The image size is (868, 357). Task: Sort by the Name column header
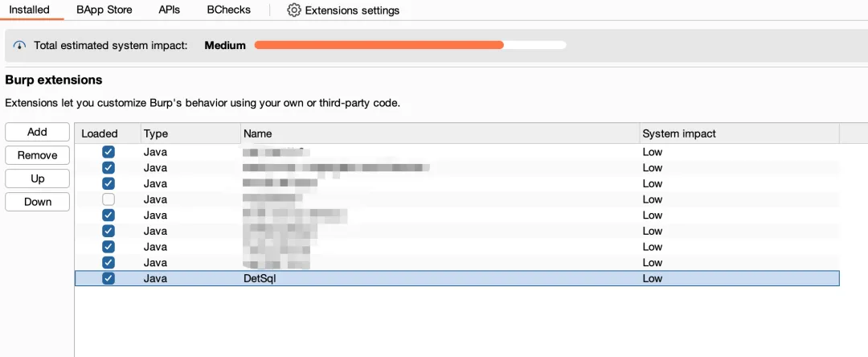coord(258,133)
